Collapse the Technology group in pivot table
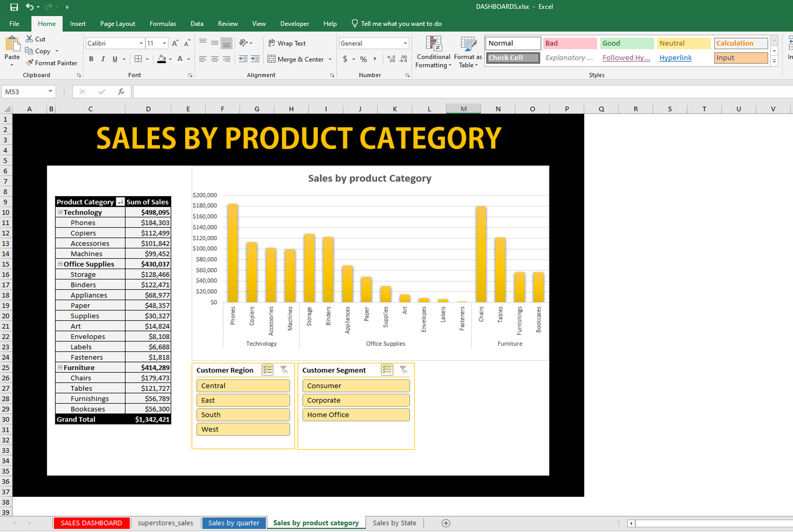The image size is (793, 532). (x=60, y=212)
